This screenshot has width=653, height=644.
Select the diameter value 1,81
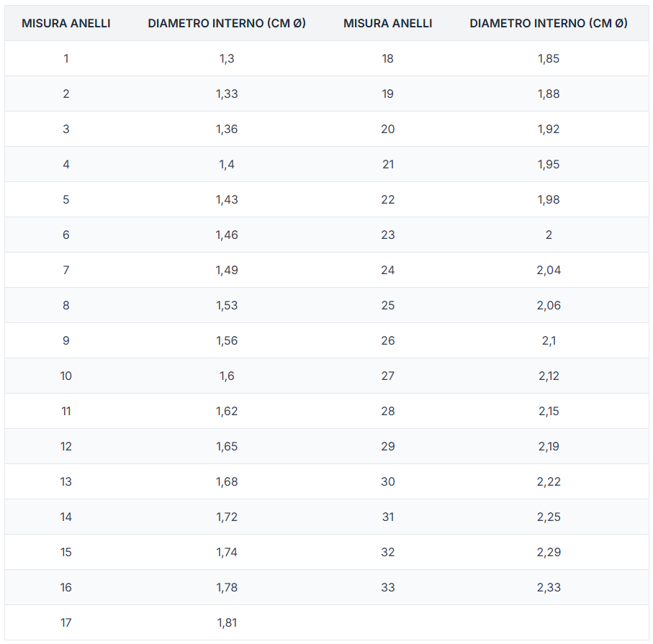coord(227,622)
